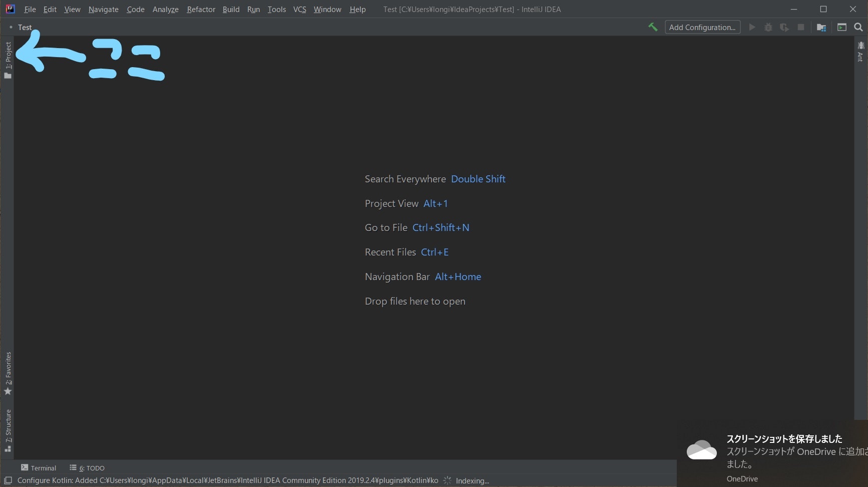The height and width of the screenshot is (487, 868).
Task: Click the 'Recent Files' hint text
Action: [390, 252]
